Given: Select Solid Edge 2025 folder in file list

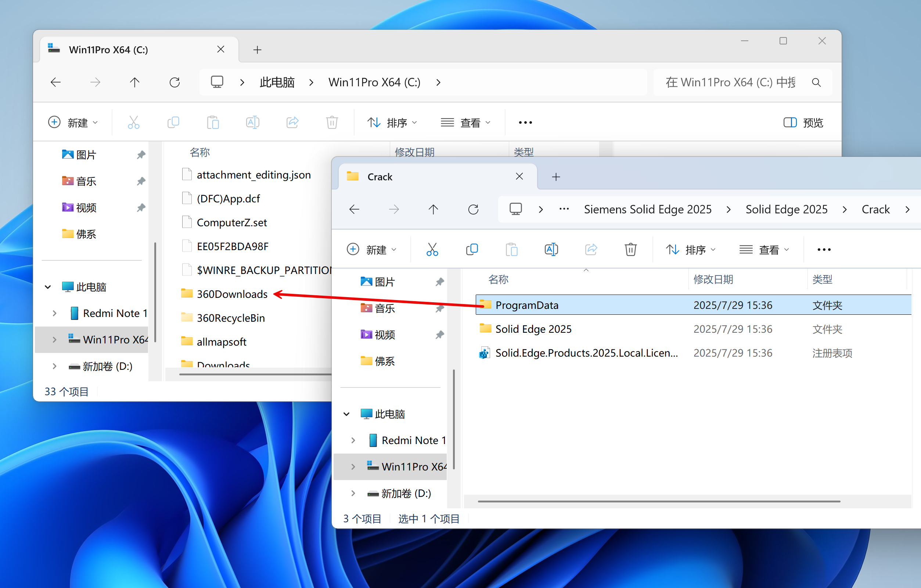Looking at the screenshot, I should (533, 329).
